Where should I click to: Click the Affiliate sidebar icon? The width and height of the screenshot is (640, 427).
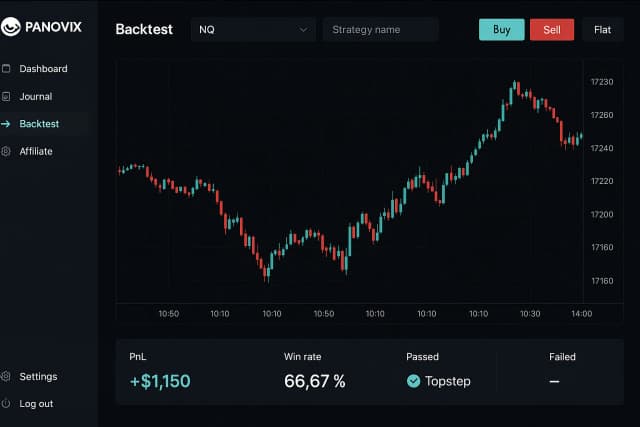coord(6,151)
